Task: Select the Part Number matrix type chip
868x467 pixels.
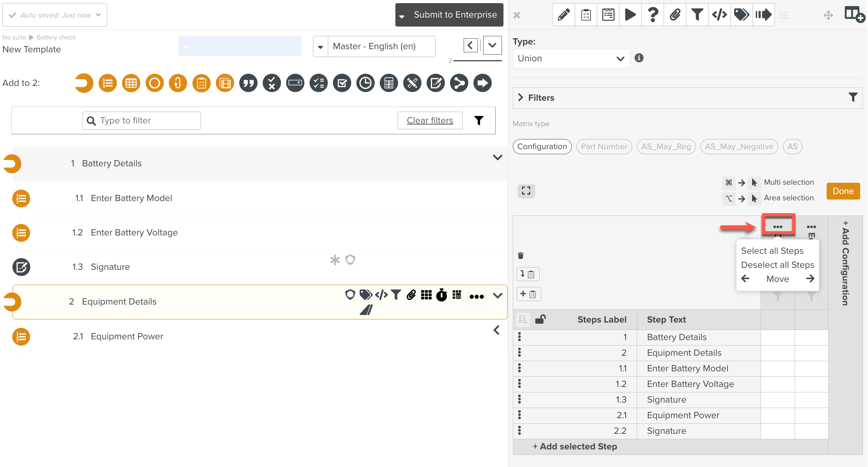Action: click(x=604, y=146)
